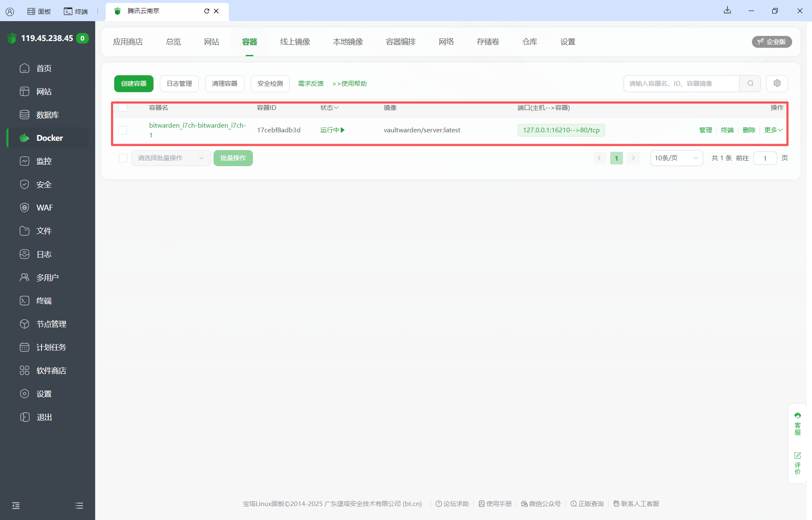The width and height of the screenshot is (812, 520).
Task: Tick the checkbox beside batch operation dropdown
Action: (x=123, y=158)
